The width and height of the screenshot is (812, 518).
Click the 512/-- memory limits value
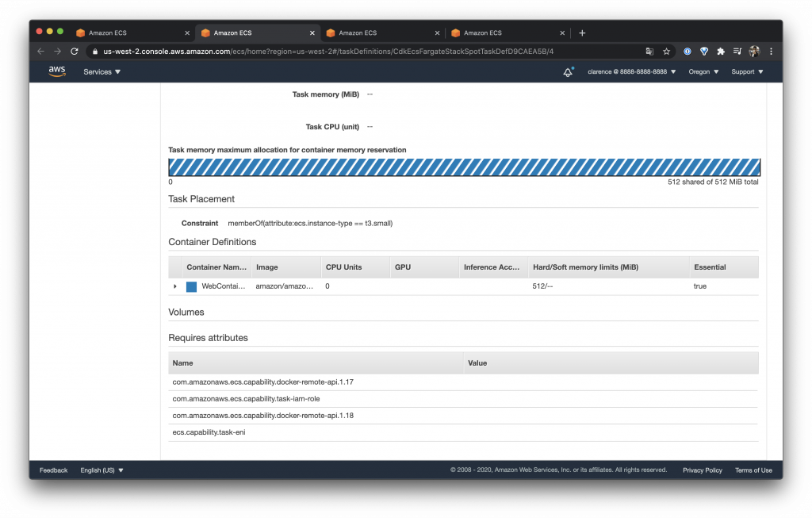click(x=542, y=286)
